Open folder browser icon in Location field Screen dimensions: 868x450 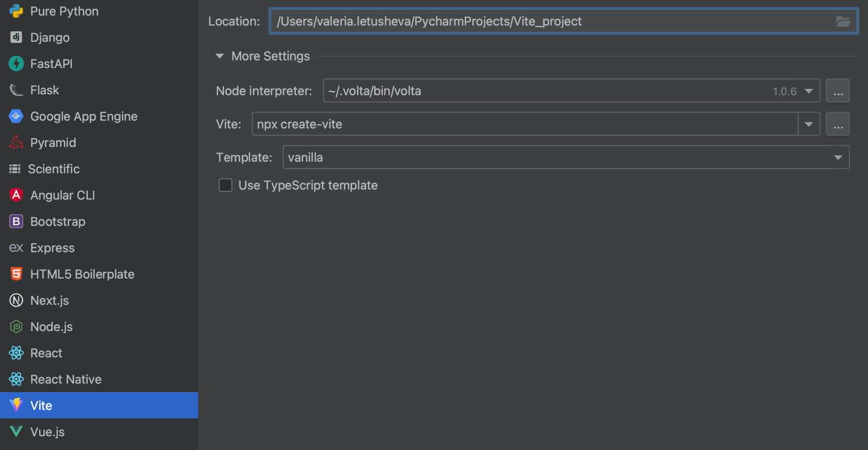pyautogui.click(x=843, y=21)
